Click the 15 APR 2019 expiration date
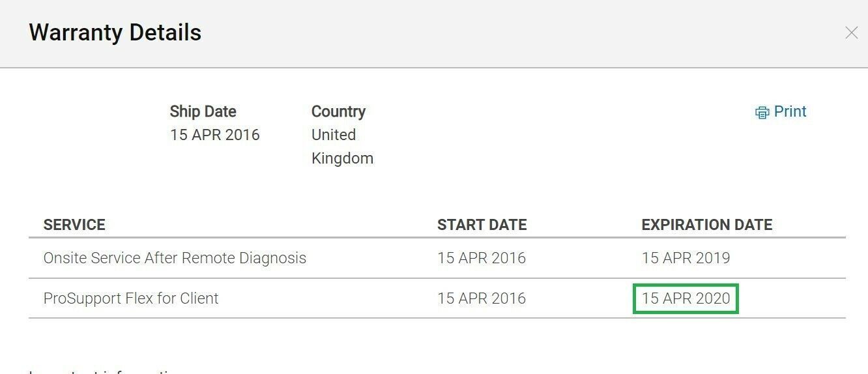 point(686,258)
